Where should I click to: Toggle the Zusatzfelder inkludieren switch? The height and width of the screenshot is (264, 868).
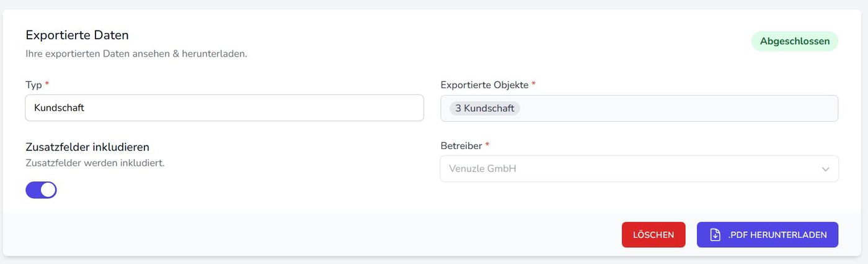(41, 190)
